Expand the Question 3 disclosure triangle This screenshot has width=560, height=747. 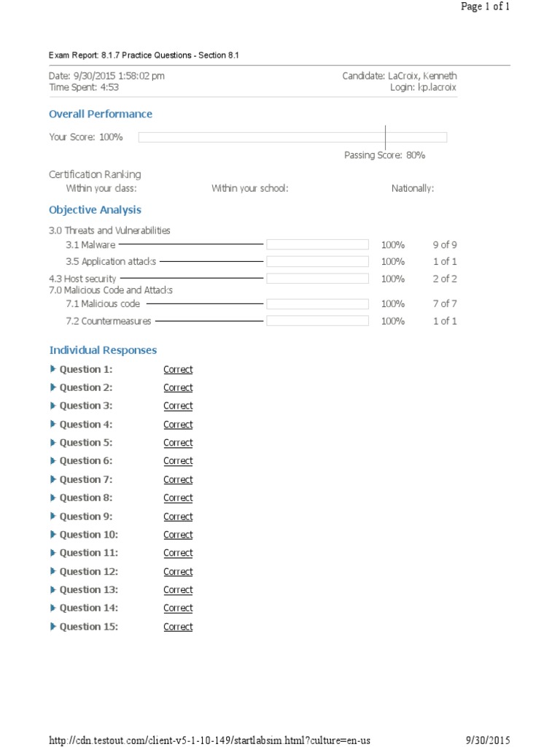[x=52, y=406]
